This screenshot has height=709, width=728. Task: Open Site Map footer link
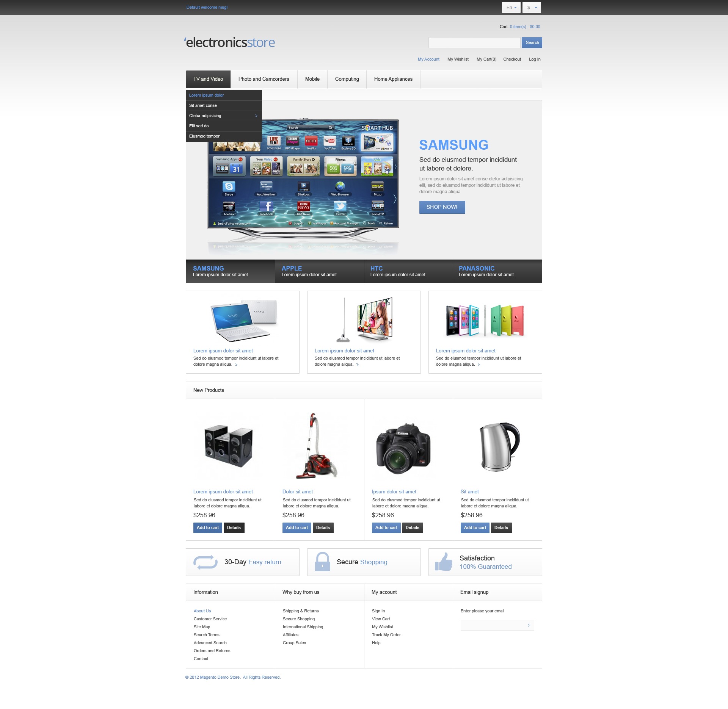(x=202, y=627)
